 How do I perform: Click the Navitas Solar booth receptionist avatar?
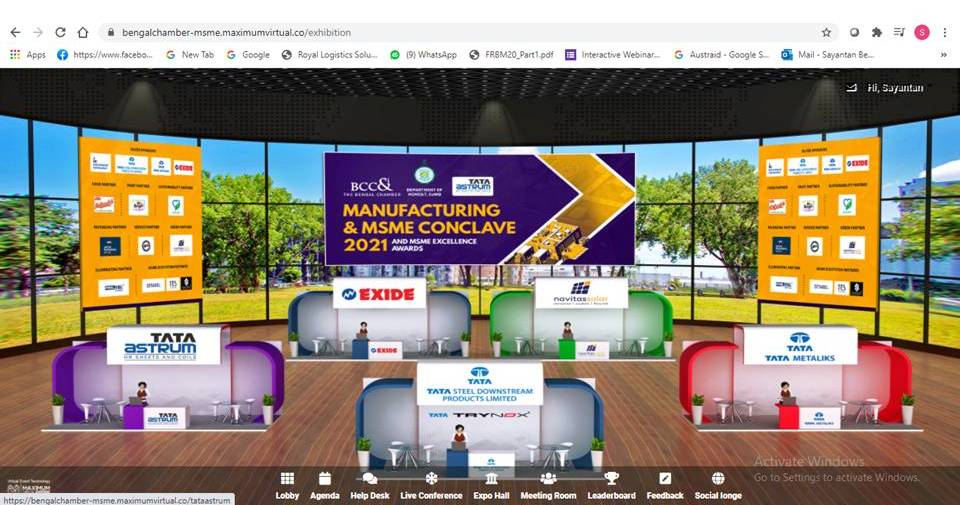568,331
